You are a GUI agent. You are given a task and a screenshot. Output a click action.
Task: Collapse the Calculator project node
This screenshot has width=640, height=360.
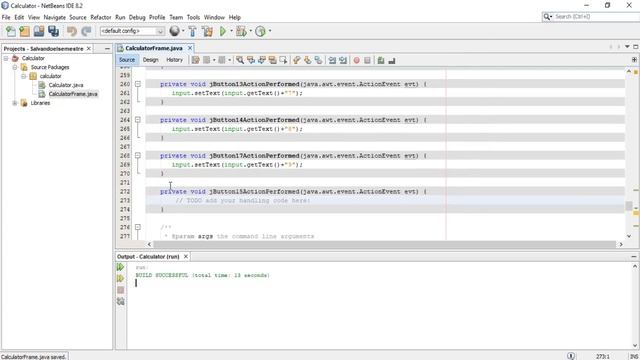pyautogui.click(x=6, y=58)
